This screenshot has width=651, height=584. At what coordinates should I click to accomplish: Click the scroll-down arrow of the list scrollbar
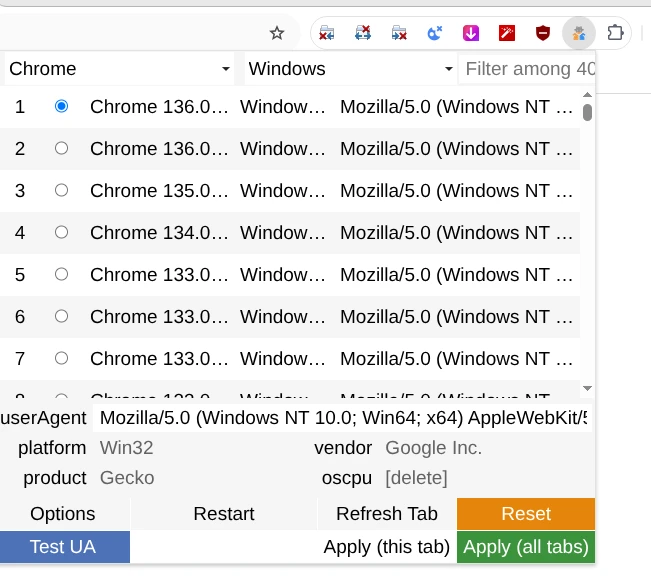point(587,388)
